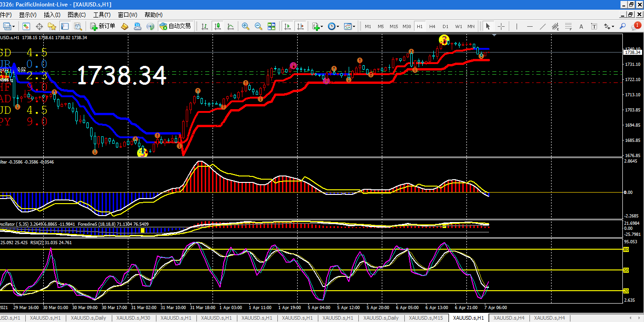This screenshot has width=644, height=322.
Task: Click the Zoom Out magnifier icon
Action: [258, 26]
